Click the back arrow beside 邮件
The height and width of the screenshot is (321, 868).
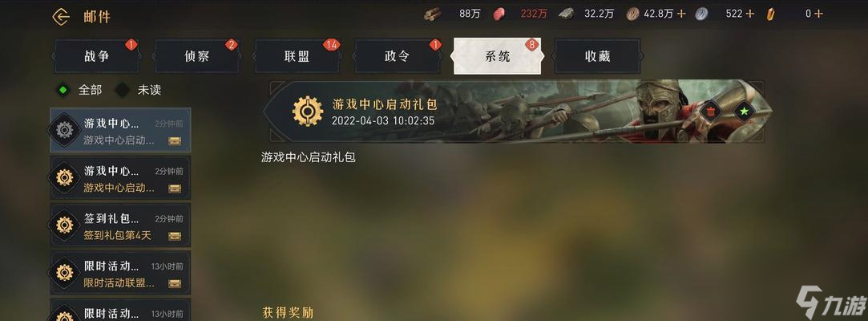[x=60, y=17]
